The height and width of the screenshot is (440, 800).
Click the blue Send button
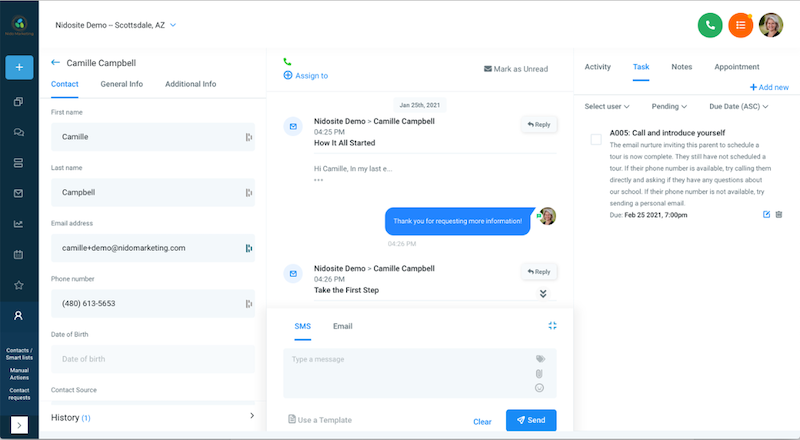click(530, 420)
